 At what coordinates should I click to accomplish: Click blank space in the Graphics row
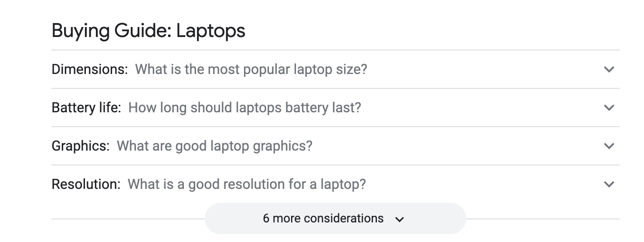(x=458, y=146)
